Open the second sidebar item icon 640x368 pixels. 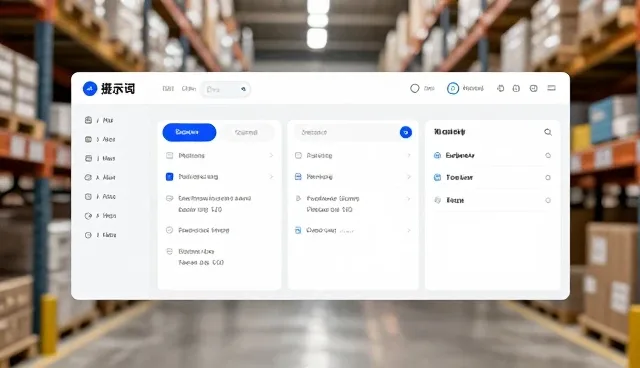click(88, 139)
